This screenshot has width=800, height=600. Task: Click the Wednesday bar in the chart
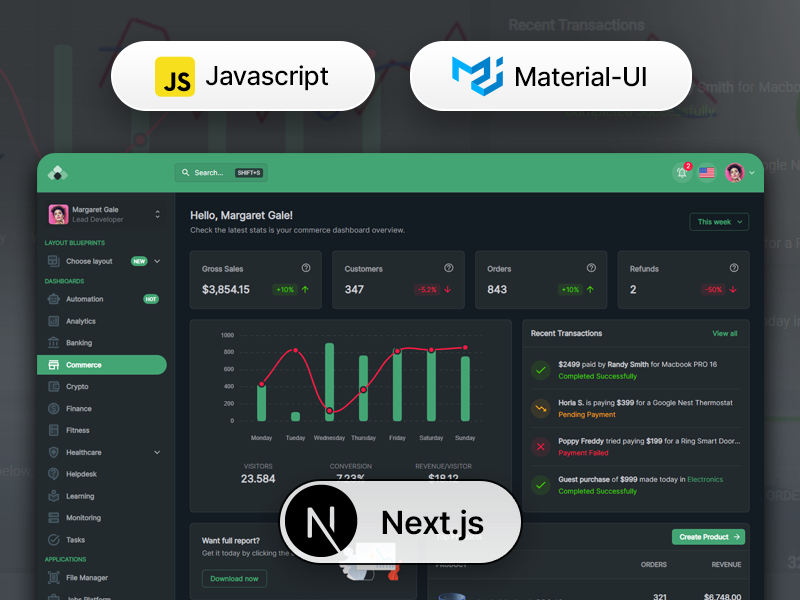click(330, 382)
